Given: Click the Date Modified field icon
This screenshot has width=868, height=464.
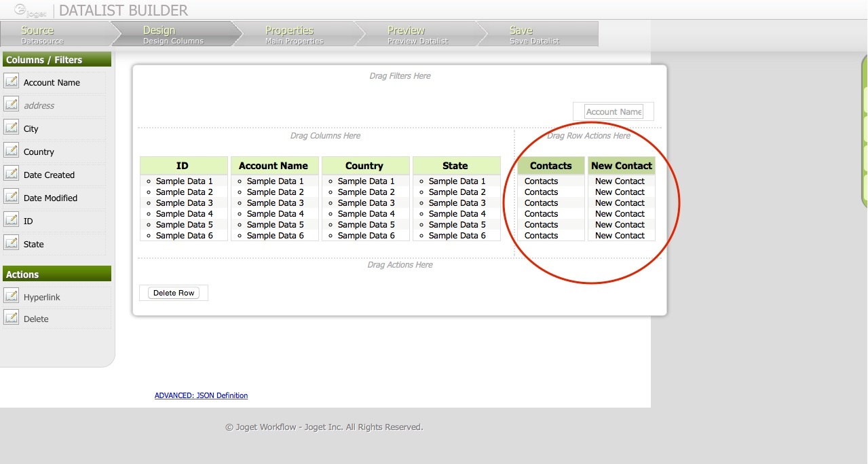Looking at the screenshot, I should [x=12, y=198].
